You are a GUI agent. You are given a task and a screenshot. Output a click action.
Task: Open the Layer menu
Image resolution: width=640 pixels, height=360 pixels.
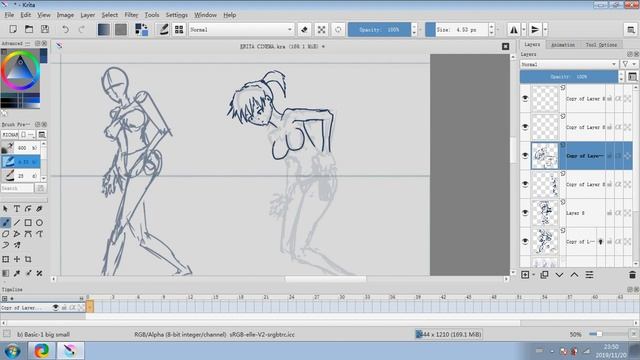click(87, 15)
